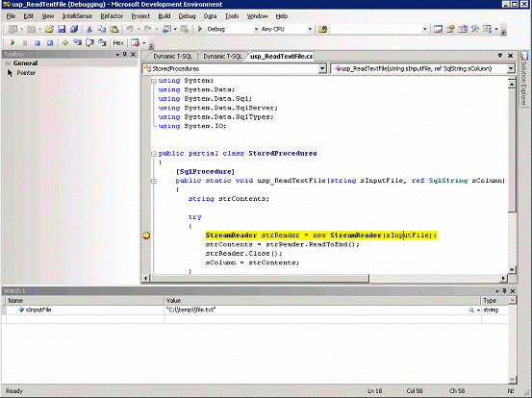The width and height of the screenshot is (532, 398).
Task: Click the editor horizontal scrollbar thumb
Action: pyautogui.click(x=259, y=279)
